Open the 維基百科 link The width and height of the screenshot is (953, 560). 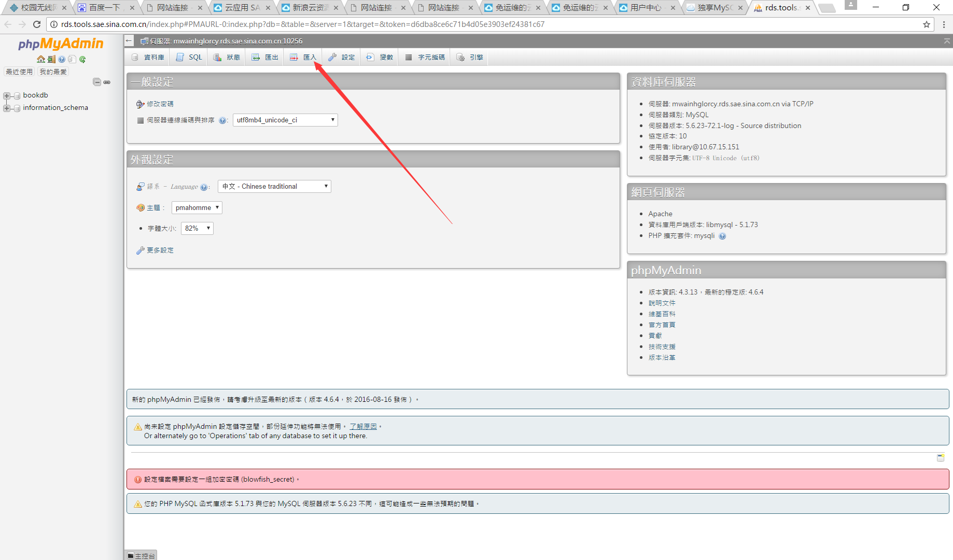click(662, 314)
